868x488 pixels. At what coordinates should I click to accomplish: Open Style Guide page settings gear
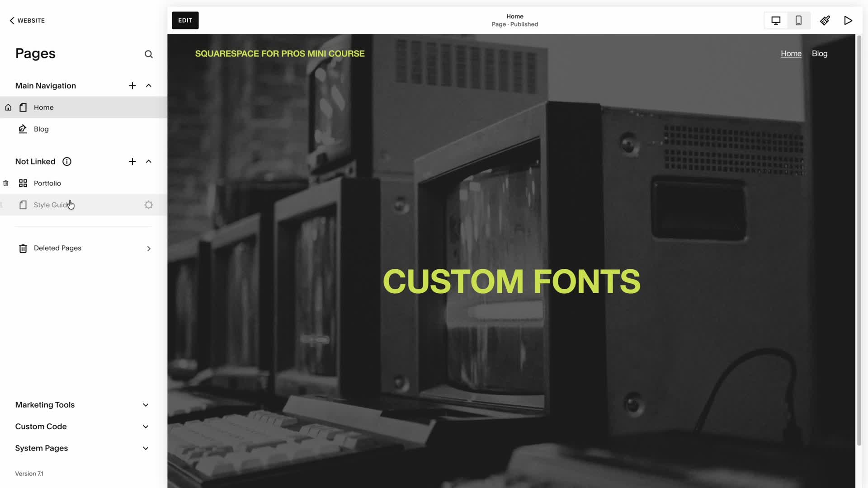[148, 205]
